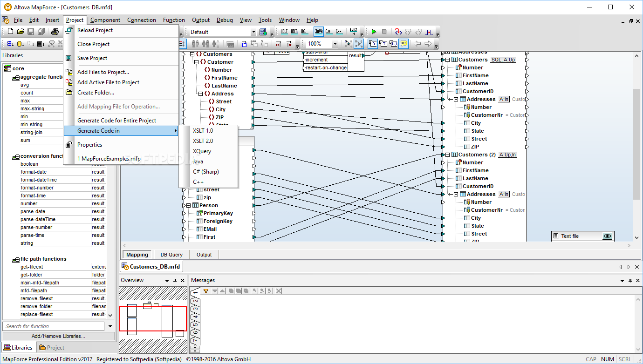Toggle the highlighted connection view button

point(359,44)
